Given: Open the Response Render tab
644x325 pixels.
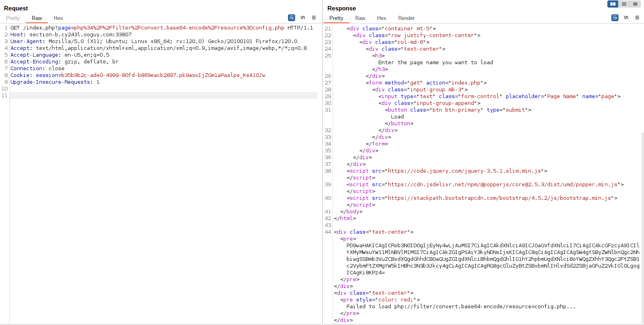Looking at the screenshot, I should (406, 18).
